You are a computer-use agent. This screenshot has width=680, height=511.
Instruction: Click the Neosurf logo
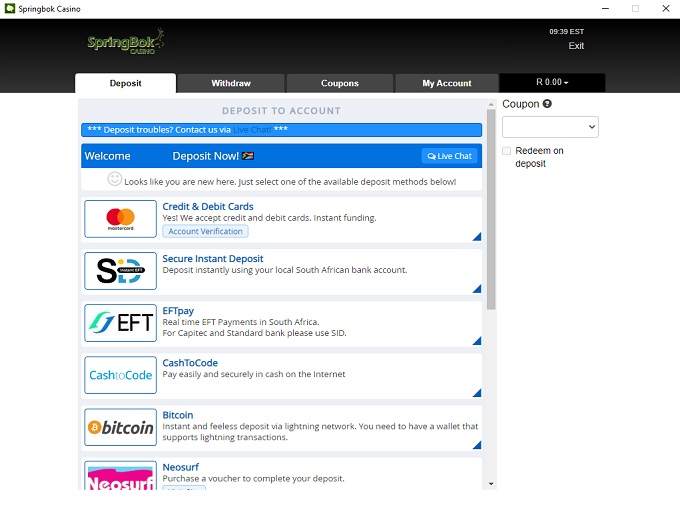(x=120, y=476)
